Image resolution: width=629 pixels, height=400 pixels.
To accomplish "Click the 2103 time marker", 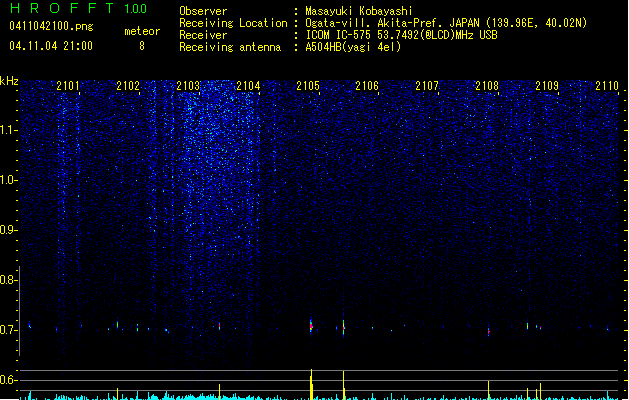I will [x=188, y=86].
